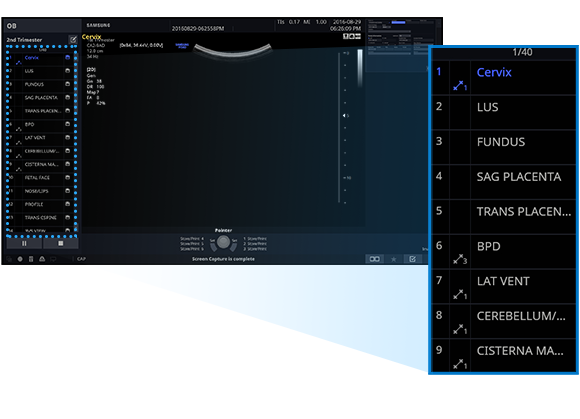The image size is (580, 419).
Task: Click the BPD measurement caliper icon
Action: pos(460,259)
